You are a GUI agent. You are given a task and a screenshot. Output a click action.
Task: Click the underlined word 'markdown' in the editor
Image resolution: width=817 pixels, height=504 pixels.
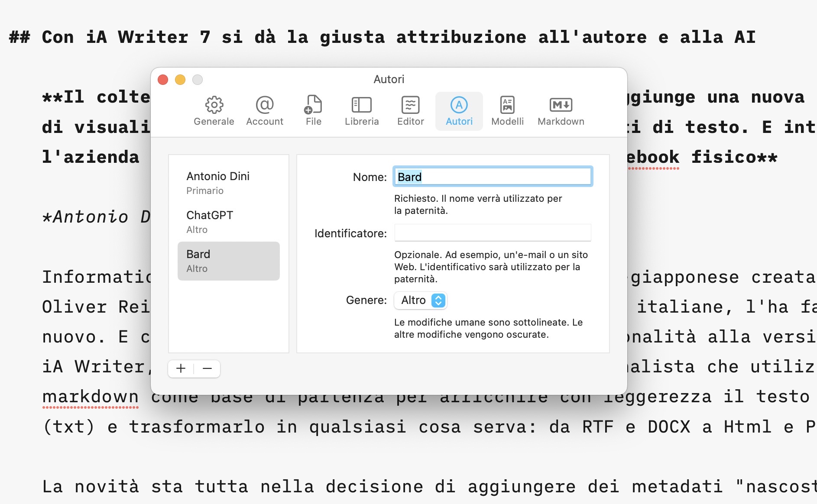click(x=91, y=397)
